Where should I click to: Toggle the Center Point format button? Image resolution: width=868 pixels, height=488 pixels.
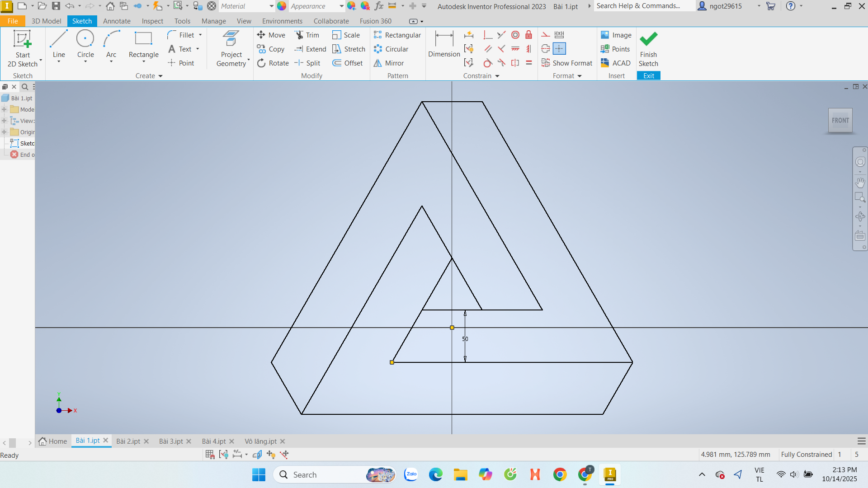(x=559, y=49)
